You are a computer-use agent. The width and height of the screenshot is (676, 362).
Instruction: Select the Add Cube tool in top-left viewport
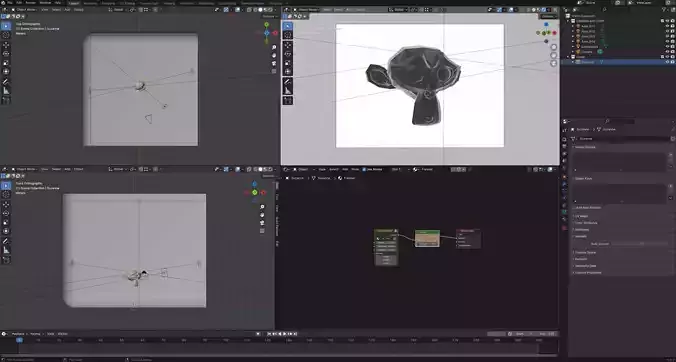click(x=6, y=100)
